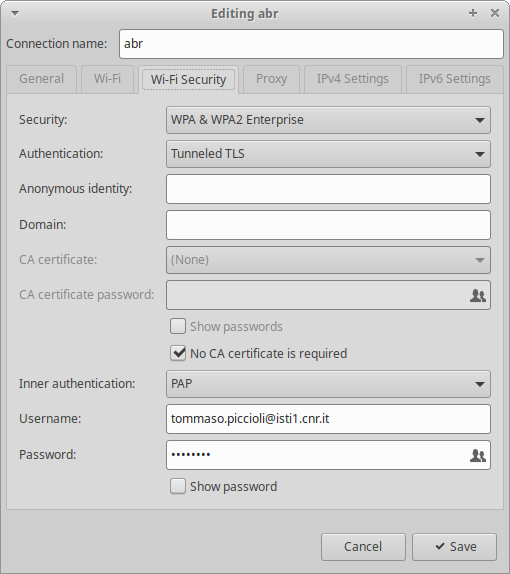Open the Inner authentication PAP dropdown
Screen dimensions: 510x574
coord(328,384)
